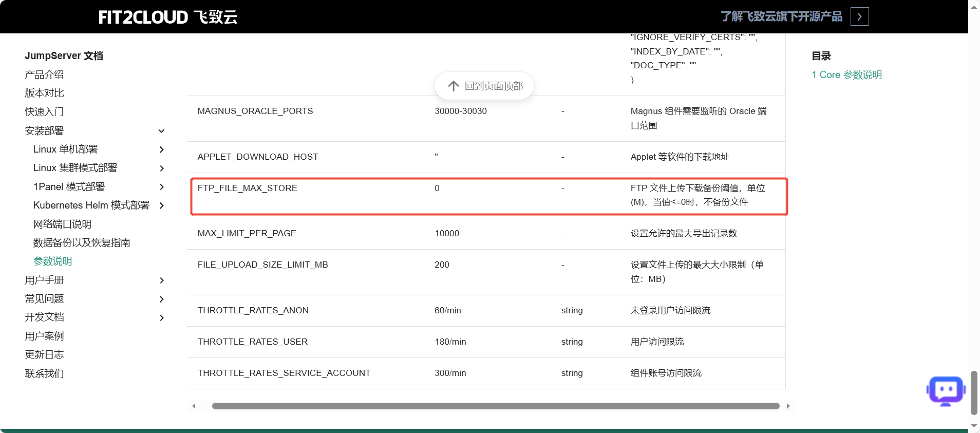Screen dimensions: 980x433
Task: Click the 了解飞致云旗下开源产品 link
Action: click(x=781, y=16)
